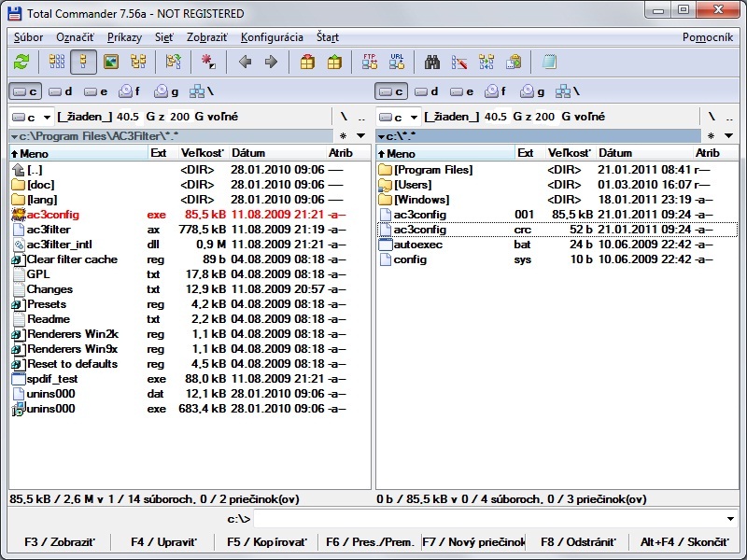Image resolution: width=747 pixels, height=560 pixels.
Task: Switch to brief file-names-only view
Action: (57, 62)
